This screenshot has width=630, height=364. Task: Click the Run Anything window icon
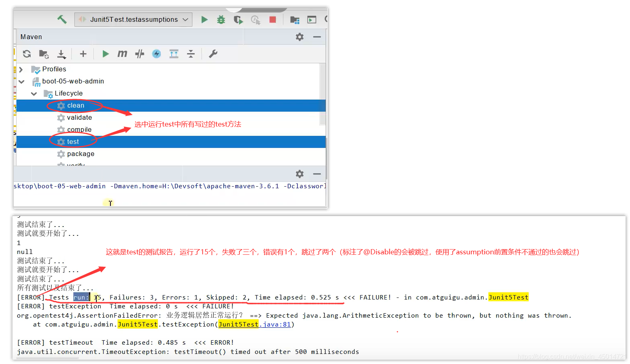click(x=312, y=19)
